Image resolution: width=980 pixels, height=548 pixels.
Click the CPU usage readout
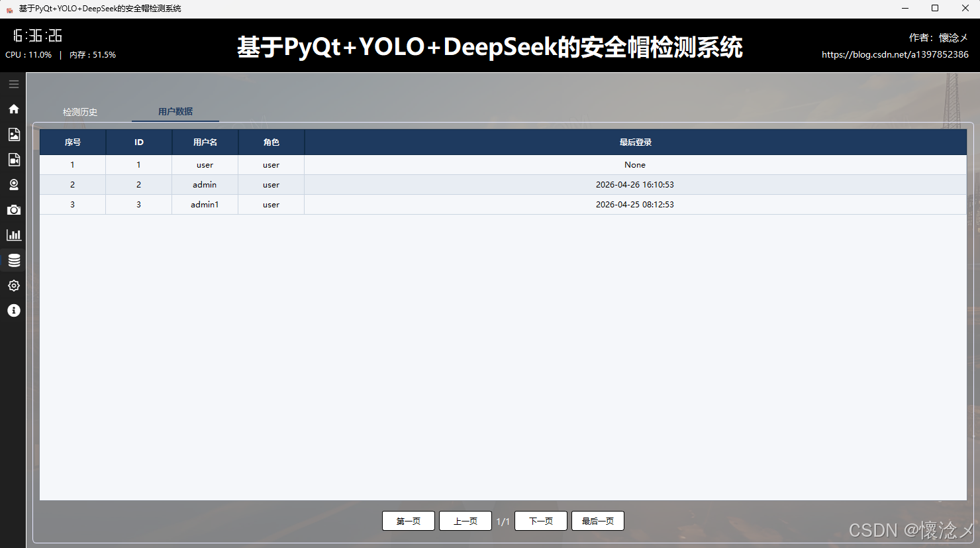tap(28, 55)
